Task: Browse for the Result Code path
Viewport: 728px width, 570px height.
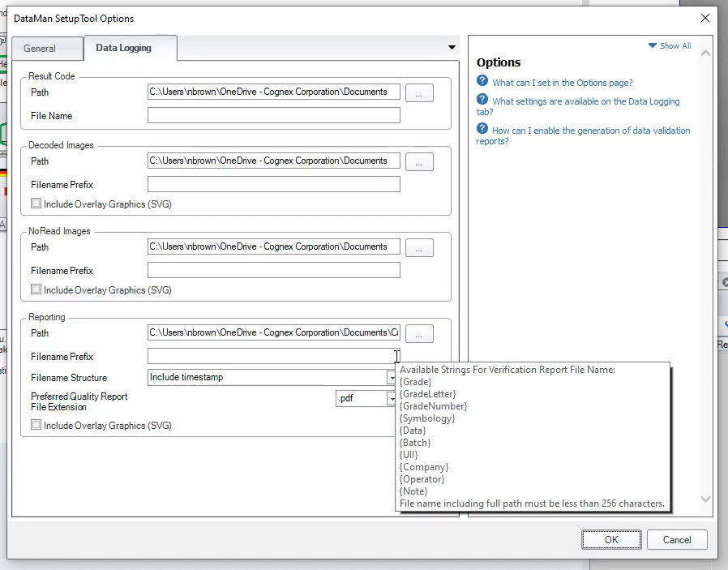Action: 419,92
